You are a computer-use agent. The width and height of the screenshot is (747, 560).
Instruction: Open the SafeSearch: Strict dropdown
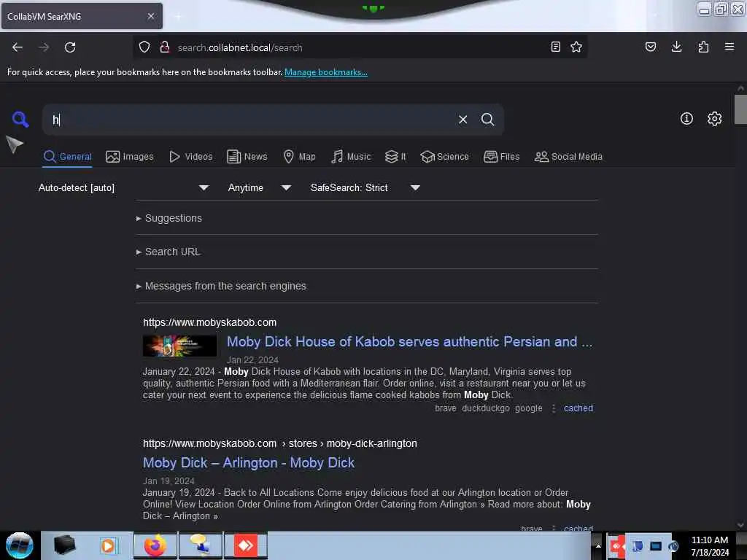pyautogui.click(x=365, y=187)
